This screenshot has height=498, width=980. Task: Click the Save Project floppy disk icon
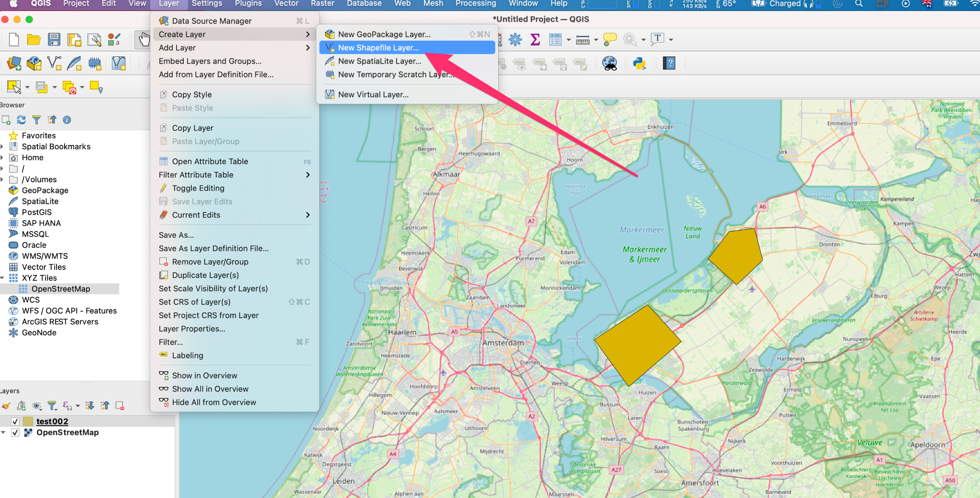[x=54, y=39]
